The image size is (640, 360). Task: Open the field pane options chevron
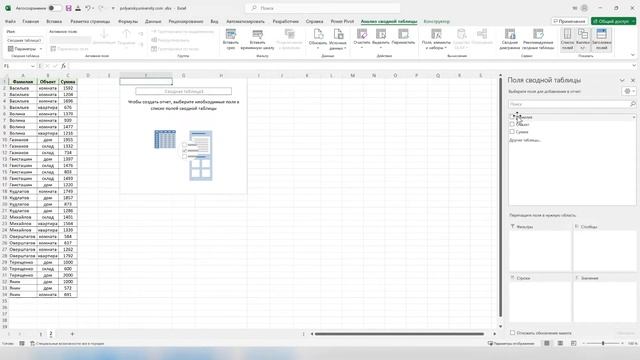pos(622,80)
